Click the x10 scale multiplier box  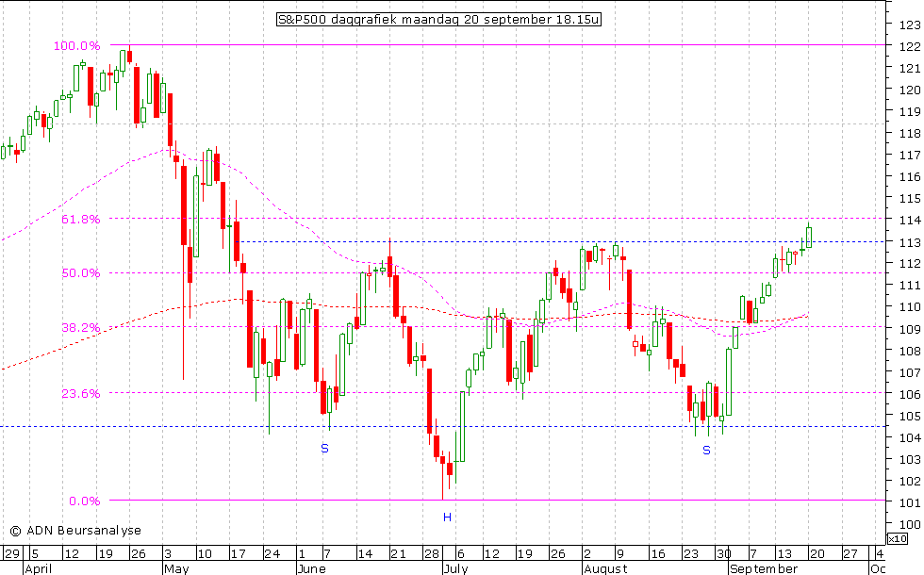(898, 539)
